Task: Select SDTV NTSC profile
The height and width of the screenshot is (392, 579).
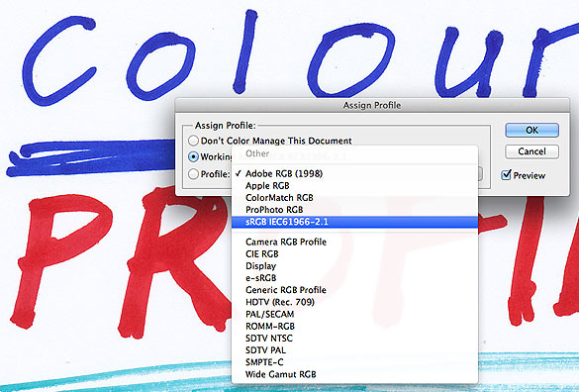Action: coord(354,339)
